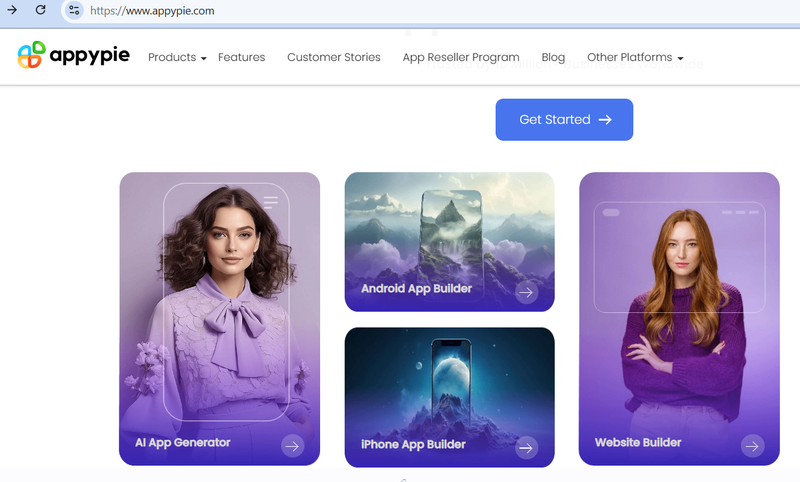Image resolution: width=800 pixels, height=482 pixels.
Task: Open the Products dropdown menu
Action: (x=177, y=57)
